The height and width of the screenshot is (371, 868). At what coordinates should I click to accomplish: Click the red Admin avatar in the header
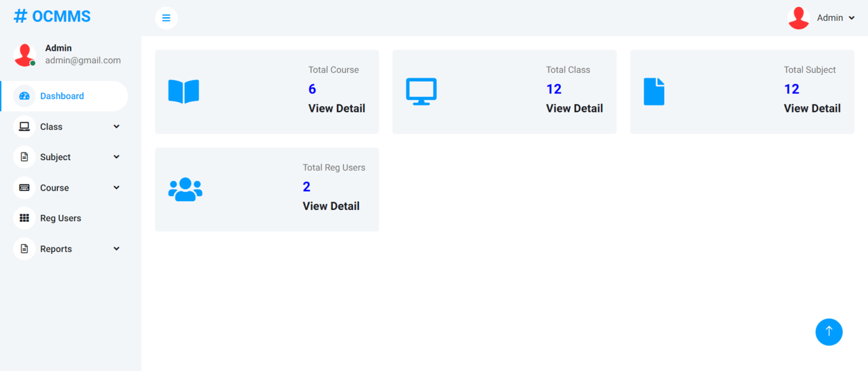point(798,18)
